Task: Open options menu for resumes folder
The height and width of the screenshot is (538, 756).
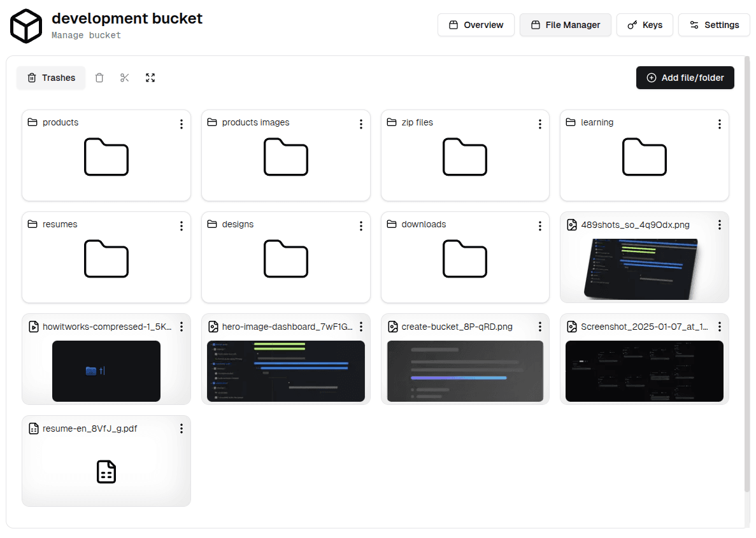Action: (182, 226)
